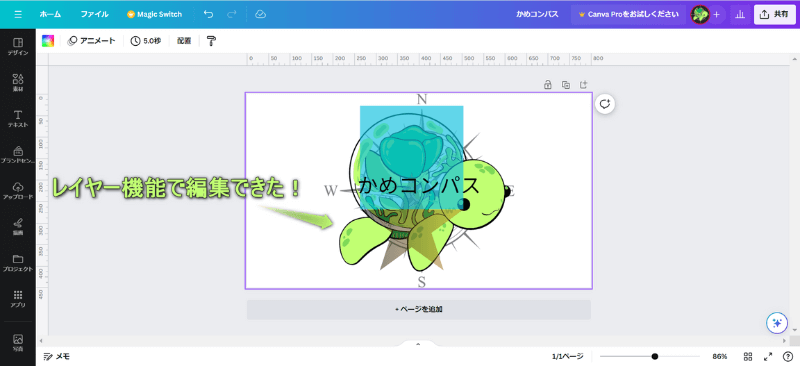Viewport: 800px width, 366px height.
Task: Click the horizontal scrollbar left arrow
Action: tap(41, 340)
